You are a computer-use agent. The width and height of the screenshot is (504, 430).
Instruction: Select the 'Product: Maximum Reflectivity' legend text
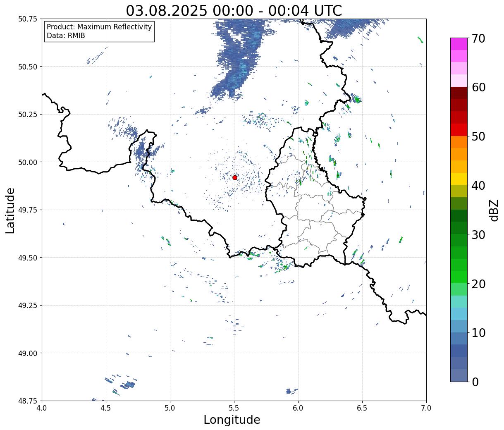coord(99,27)
